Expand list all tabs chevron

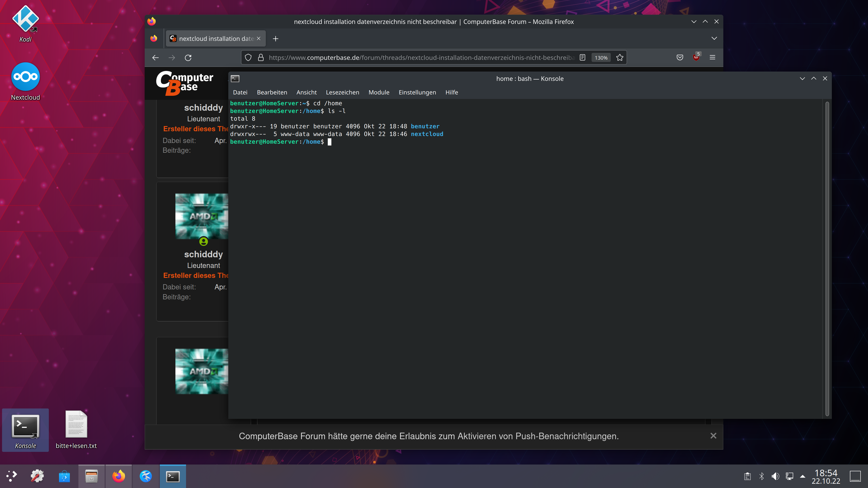(x=714, y=38)
